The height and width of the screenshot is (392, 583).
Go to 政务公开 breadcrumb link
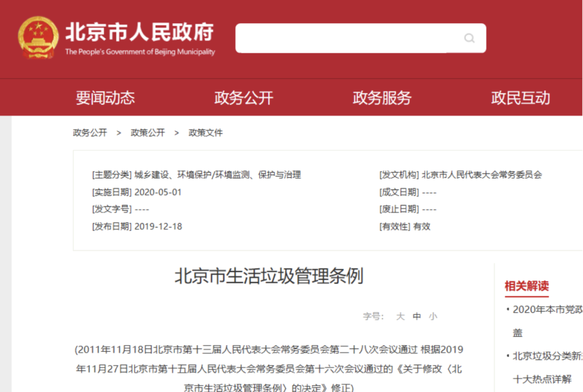click(90, 133)
